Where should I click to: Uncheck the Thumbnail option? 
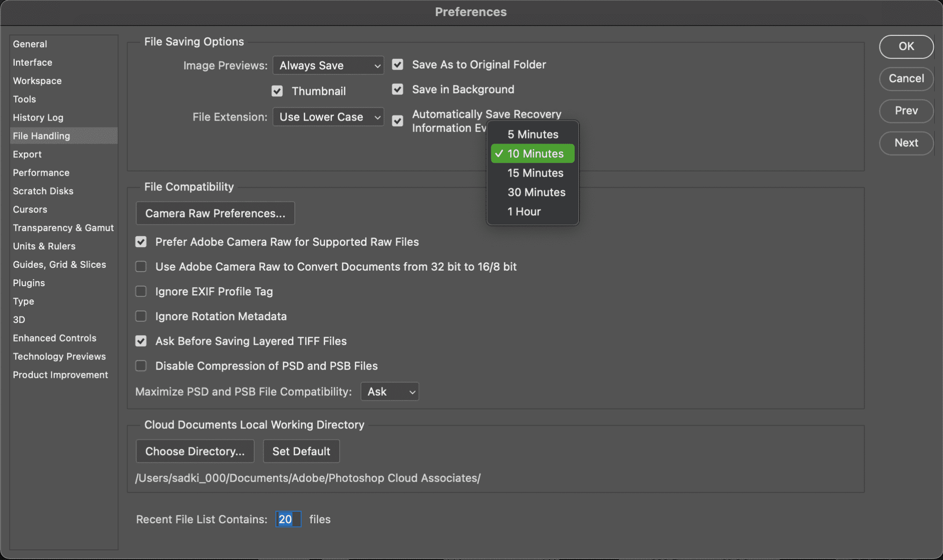pos(277,91)
